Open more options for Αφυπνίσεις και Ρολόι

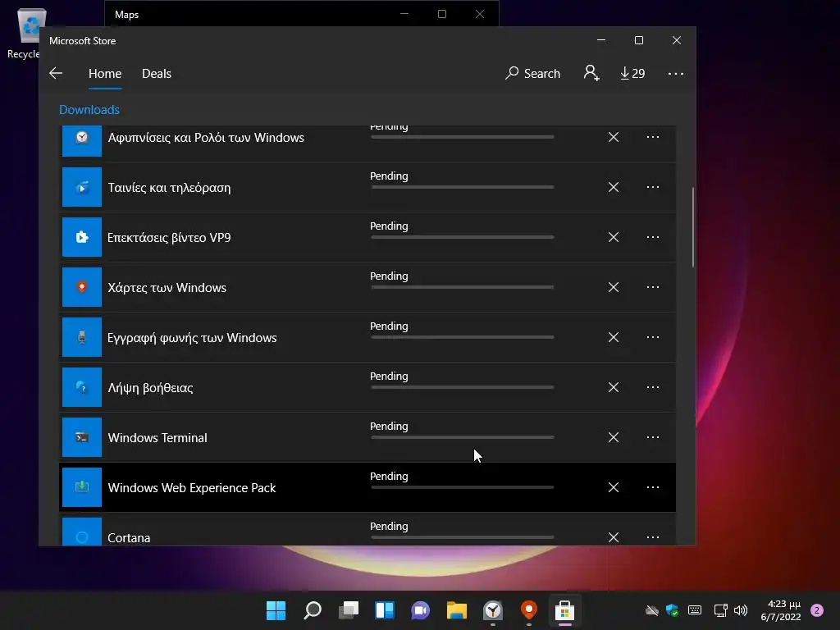pos(652,137)
